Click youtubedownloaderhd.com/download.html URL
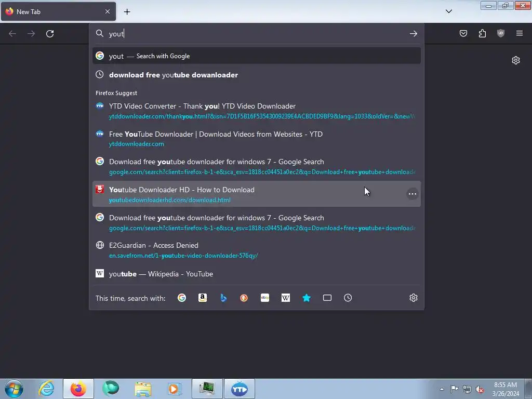The width and height of the screenshot is (532, 399). pyautogui.click(x=170, y=200)
